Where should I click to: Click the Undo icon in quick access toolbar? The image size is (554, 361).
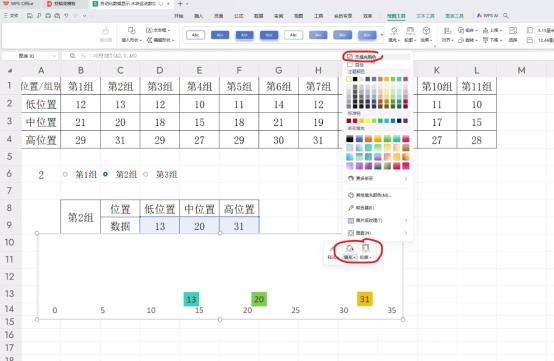[x=66, y=16]
